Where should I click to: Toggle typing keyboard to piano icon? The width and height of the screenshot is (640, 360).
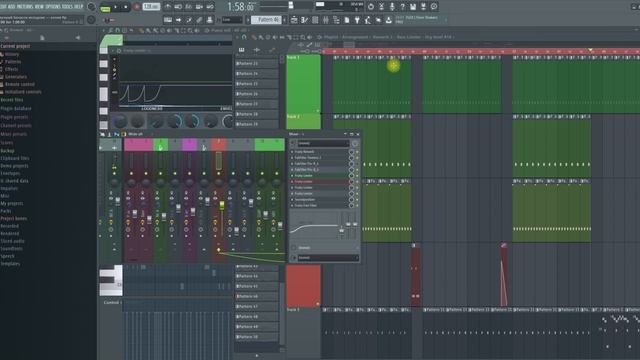click(x=168, y=20)
